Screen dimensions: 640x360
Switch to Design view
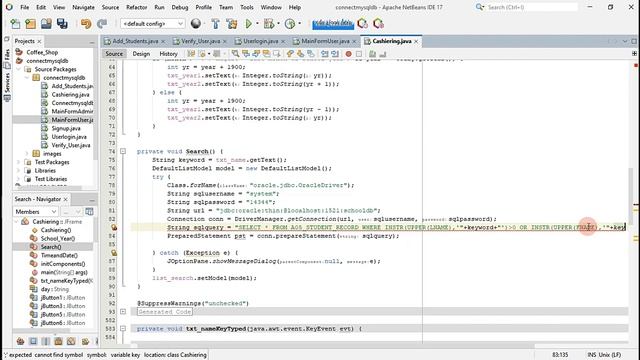(141, 54)
